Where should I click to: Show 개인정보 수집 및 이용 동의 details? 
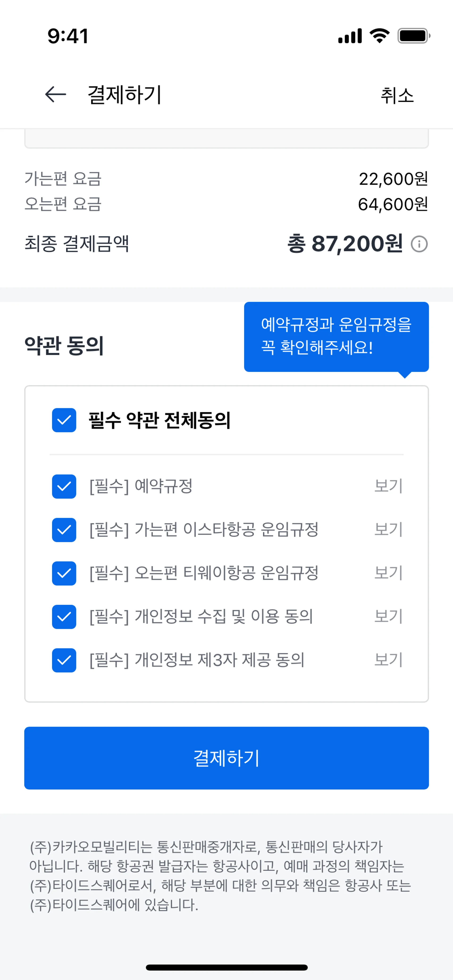point(388,616)
